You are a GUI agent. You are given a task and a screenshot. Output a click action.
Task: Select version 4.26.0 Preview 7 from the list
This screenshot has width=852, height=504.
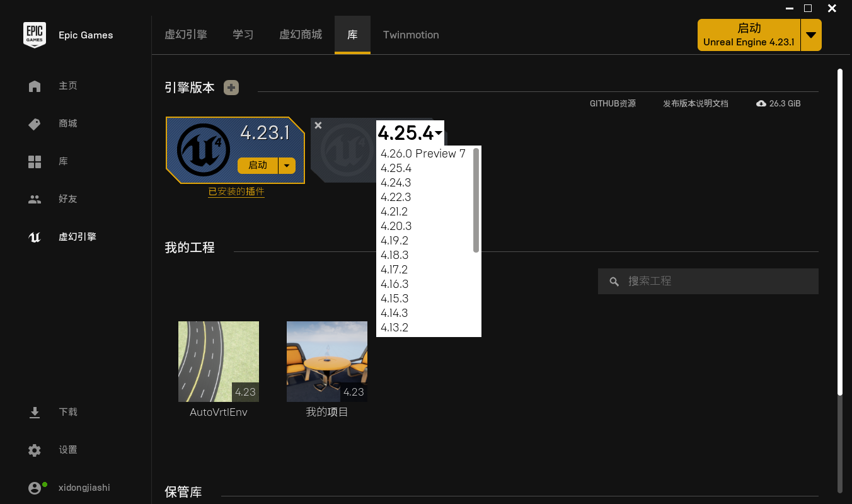(423, 153)
